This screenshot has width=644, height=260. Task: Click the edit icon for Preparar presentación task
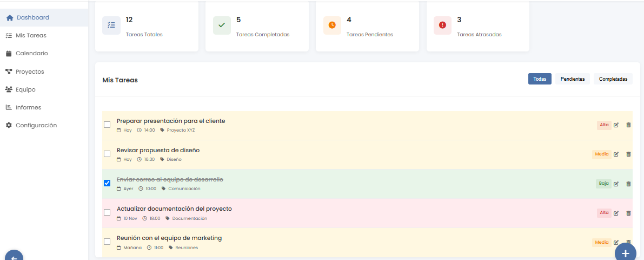click(616, 125)
